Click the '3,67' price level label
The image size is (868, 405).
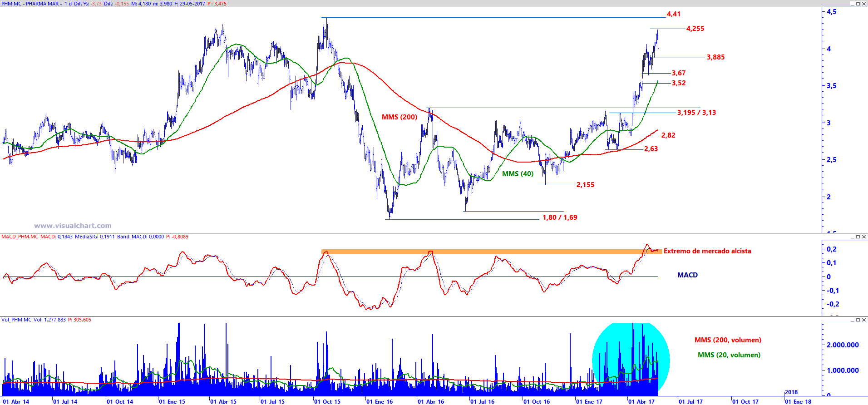point(679,73)
